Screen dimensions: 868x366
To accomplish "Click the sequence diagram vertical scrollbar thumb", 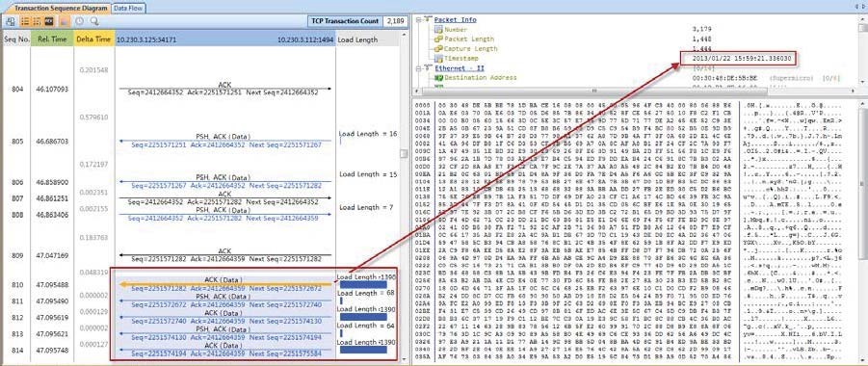I will 404,153.
